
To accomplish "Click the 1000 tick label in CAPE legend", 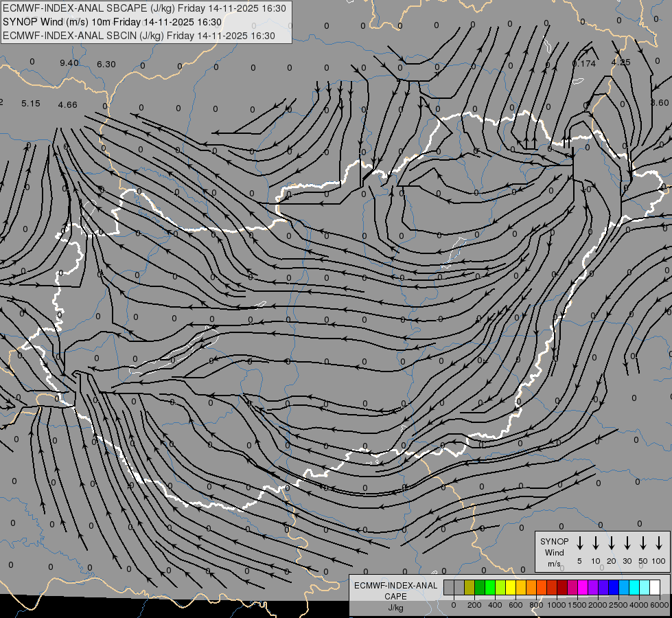I will (557, 605).
